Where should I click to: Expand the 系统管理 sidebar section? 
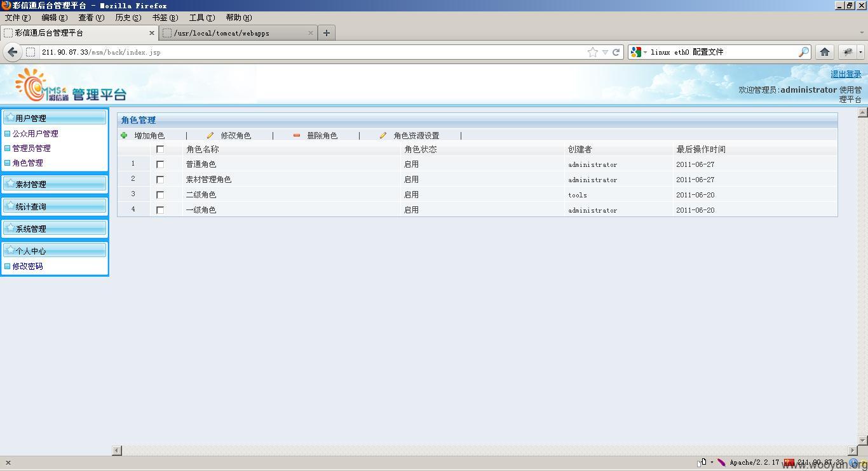[55, 229]
